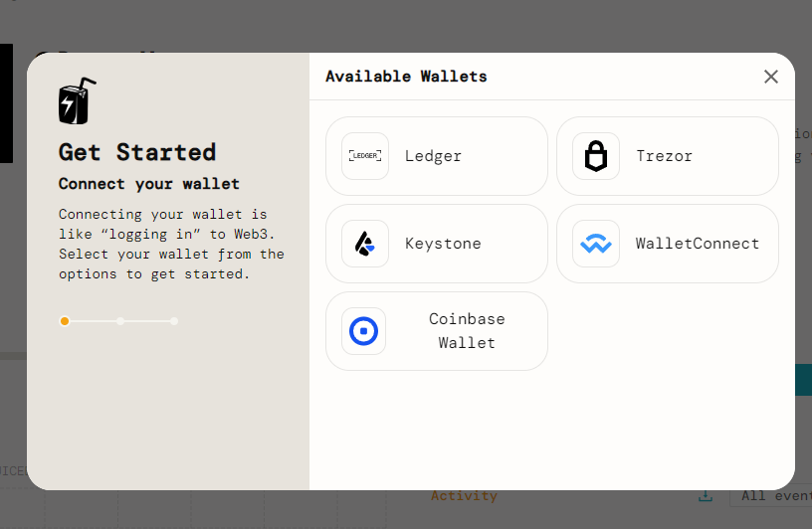
Task: Connect using the WalletConnect label
Action: point(697,244)
